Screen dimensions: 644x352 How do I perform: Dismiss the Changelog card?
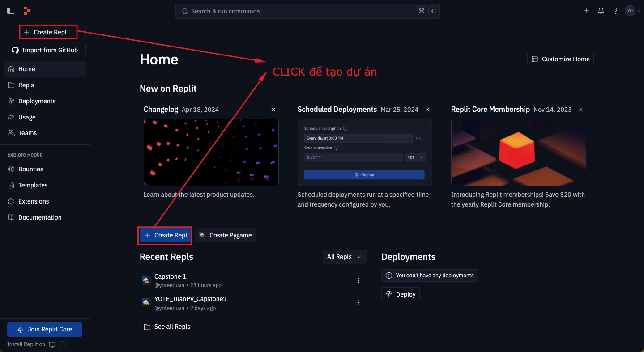pos(273,110)
